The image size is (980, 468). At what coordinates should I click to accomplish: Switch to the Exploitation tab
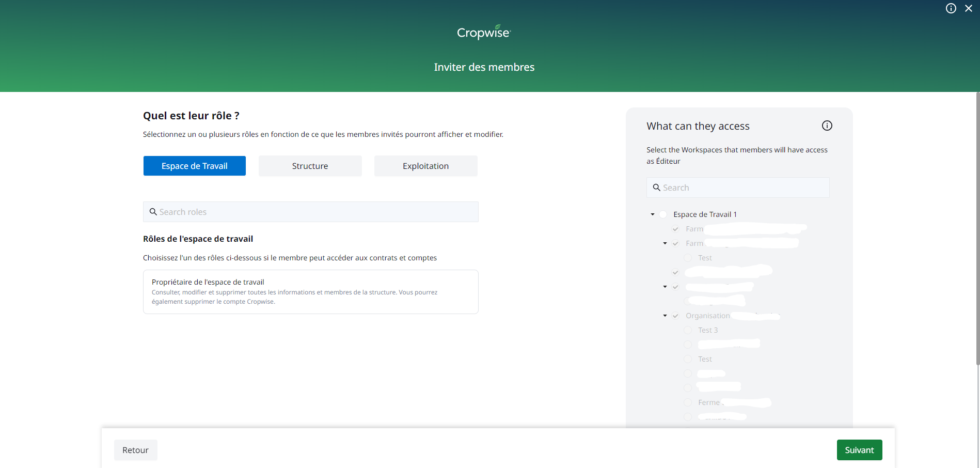click(425, 166)
